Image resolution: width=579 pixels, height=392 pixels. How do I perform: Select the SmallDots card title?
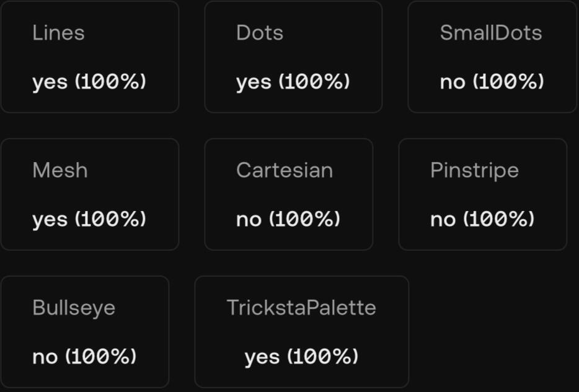[490, 33]
